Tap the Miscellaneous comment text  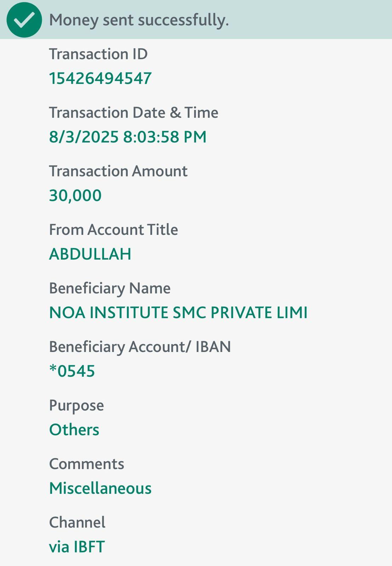(100, 489)
